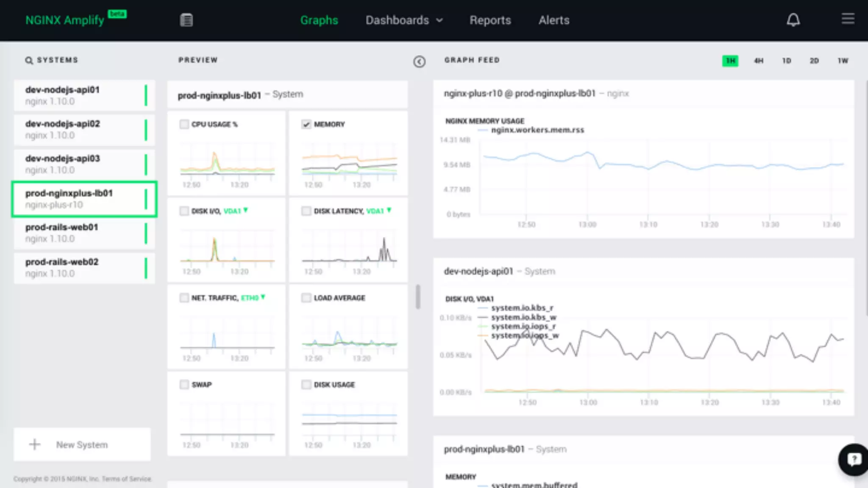Screen dimensions: 868x488
Task: Enable the Disk I/O checkbox
Action: click(x=184, y=211)
